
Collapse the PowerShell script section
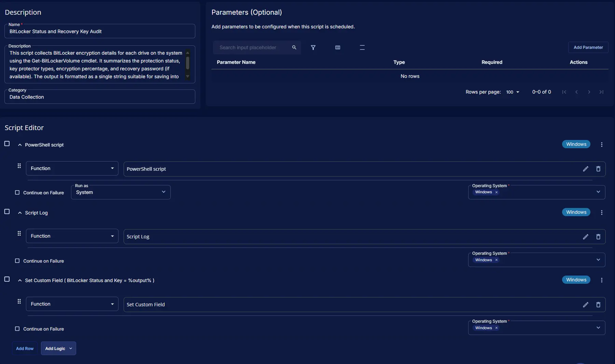click(20, 145)
